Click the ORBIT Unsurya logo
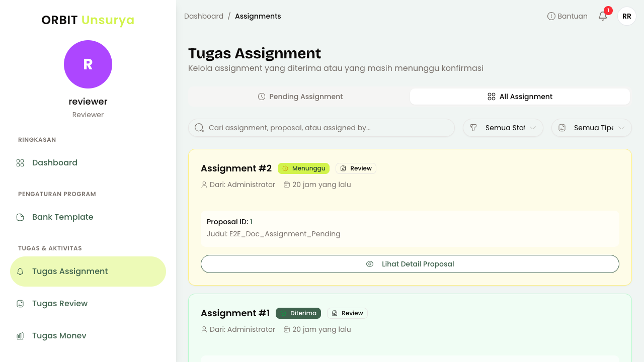Image resolution: width=644 pixels, height=362 pixels. (x=88, y=20)
